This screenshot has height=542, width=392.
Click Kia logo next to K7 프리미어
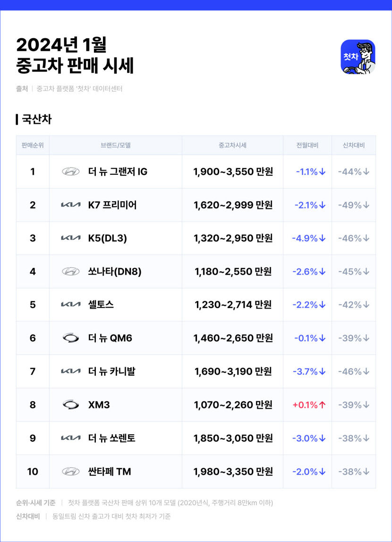click(71, 205)
